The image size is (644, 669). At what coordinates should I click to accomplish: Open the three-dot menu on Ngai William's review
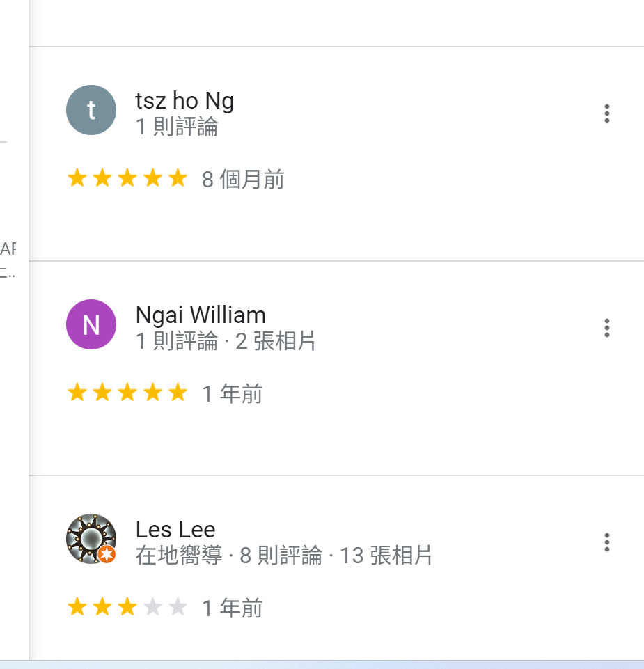[x=607, y=328]
